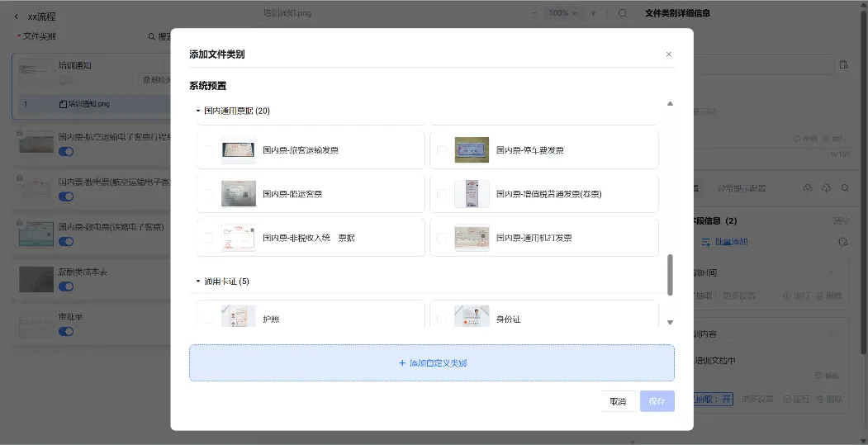Close the 添加文件类别 dialog

(668, 54)
